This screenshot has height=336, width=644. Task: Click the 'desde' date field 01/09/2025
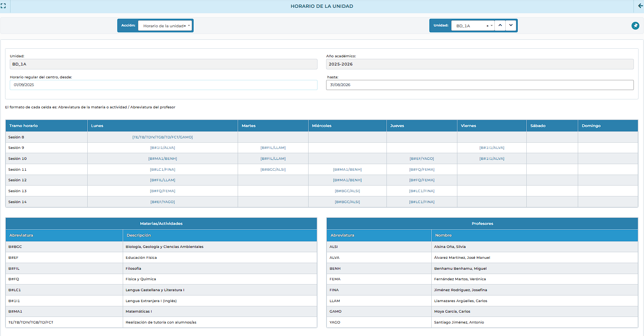(163, 85)
